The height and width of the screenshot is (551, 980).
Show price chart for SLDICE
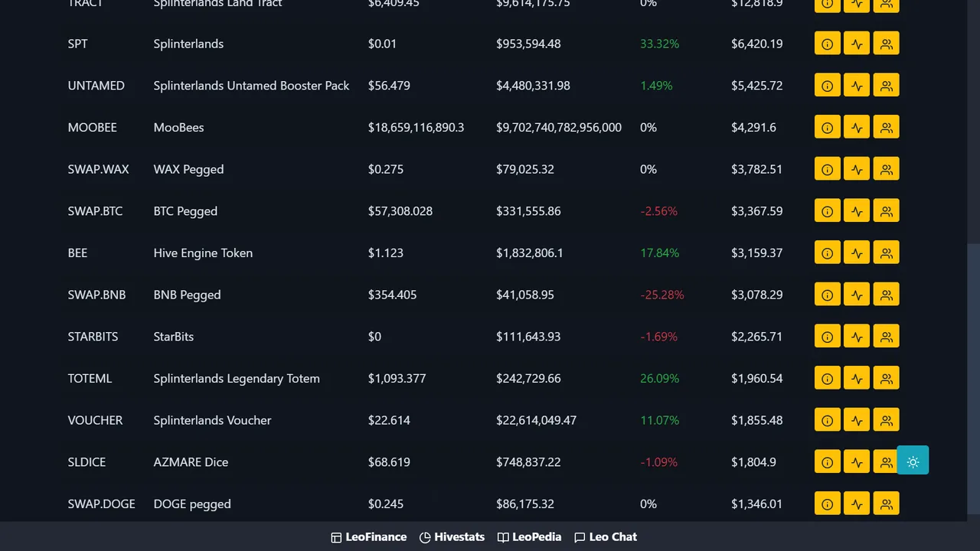(x=857, y=462)
